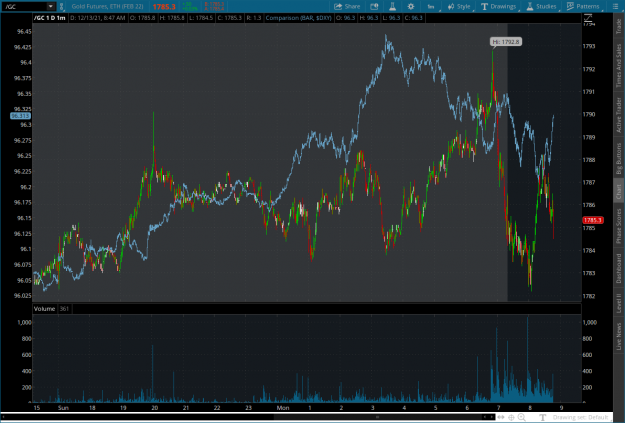Image resolution: width=625 pixels, height=423 pixels.
Task: Open chart settings gear icon
Action: tap(411, 6)
